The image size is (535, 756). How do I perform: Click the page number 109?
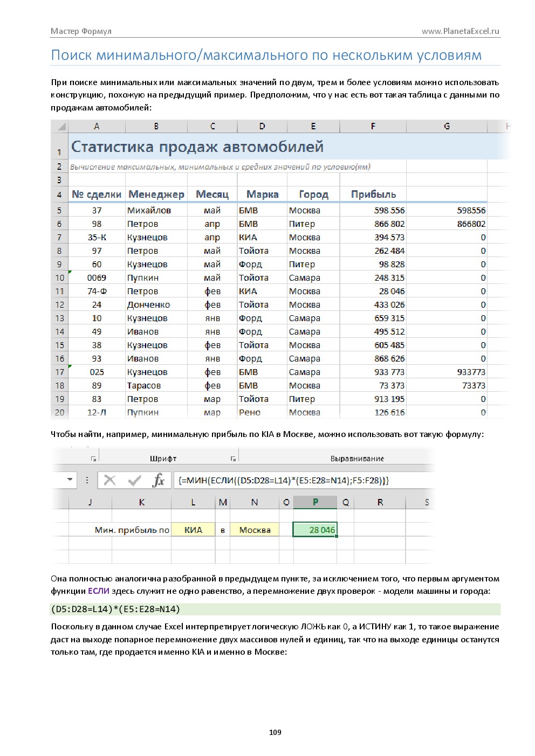[x=275, y=732]
